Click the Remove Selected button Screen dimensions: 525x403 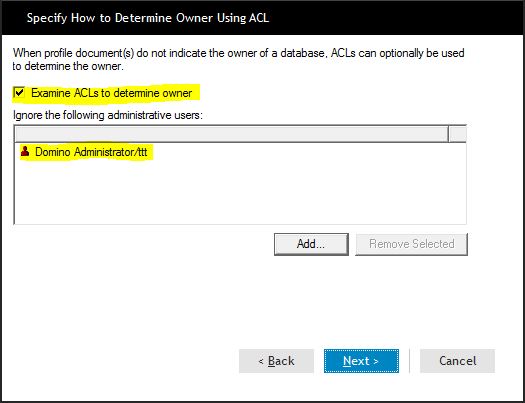(411, 244)
